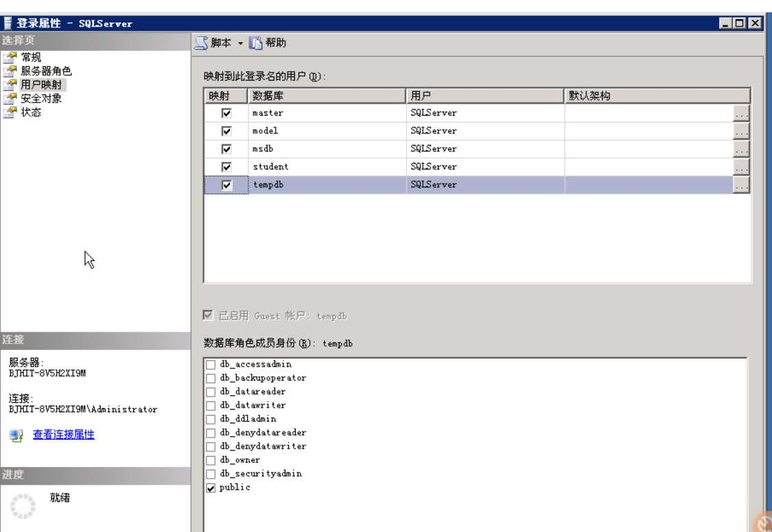The image size is (772, 532).
Task: Enable the db_denydatawriter role
Action: (x=211, y=447)
